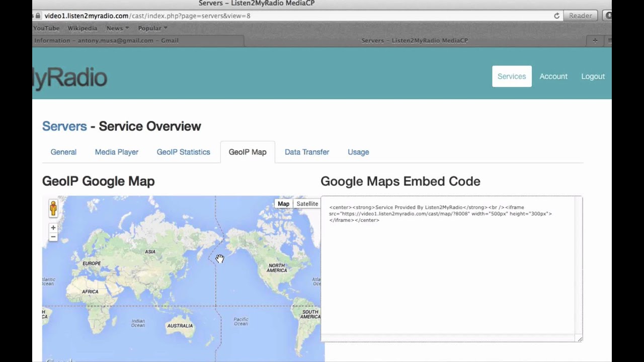The image size is (644, 362).
Task: Open the Account page
Action: click(x=553, y=76)
